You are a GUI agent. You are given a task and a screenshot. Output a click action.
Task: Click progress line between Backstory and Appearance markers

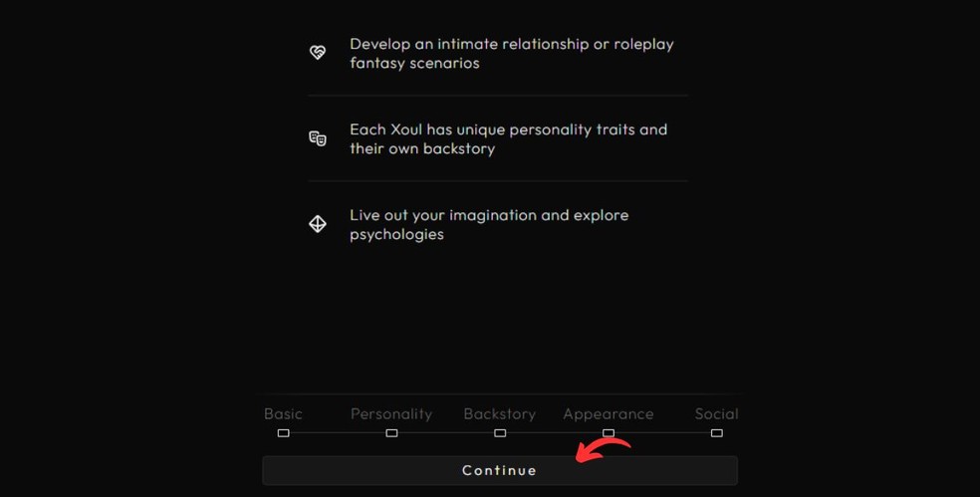point(554,433)
